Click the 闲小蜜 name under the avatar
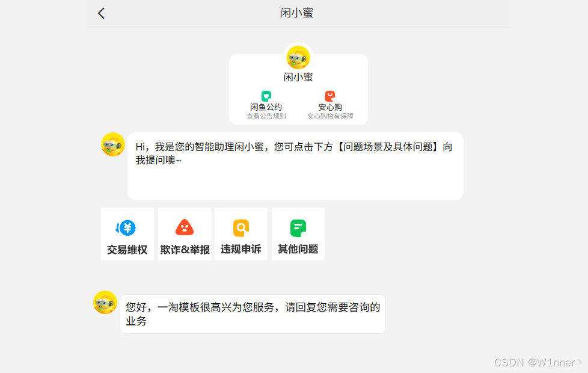The height and width of the screenshot is (373, 588). (x=298, y=77)
